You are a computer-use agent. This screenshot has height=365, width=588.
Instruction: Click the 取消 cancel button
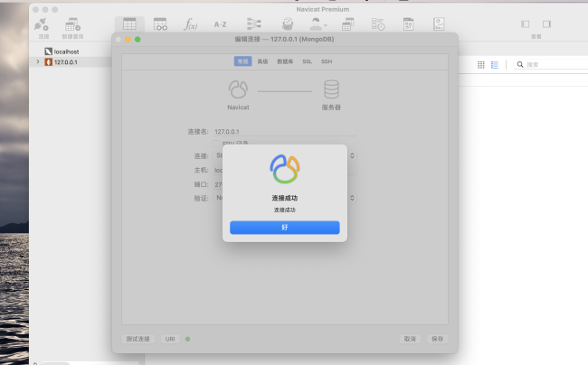(x=410, y=339)
